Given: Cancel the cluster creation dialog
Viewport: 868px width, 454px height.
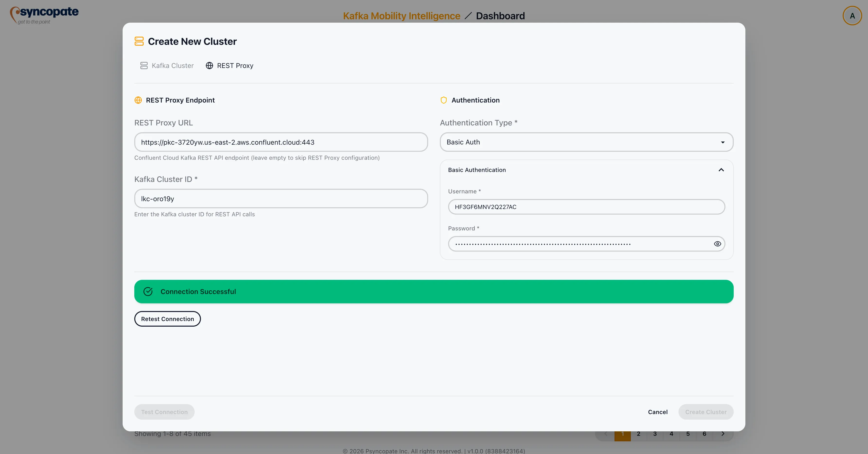Looking at the screenshot, I should click(x=657, y=412).
